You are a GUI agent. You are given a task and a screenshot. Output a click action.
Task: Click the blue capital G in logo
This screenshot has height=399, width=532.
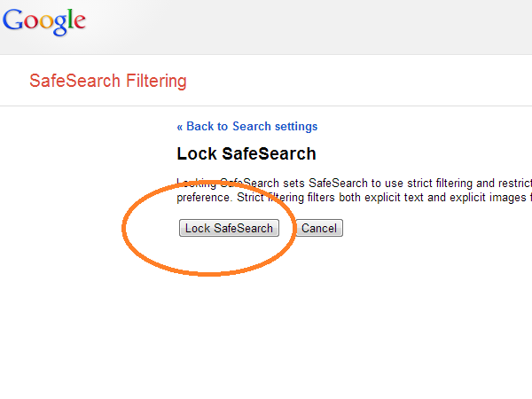[12, 20]
